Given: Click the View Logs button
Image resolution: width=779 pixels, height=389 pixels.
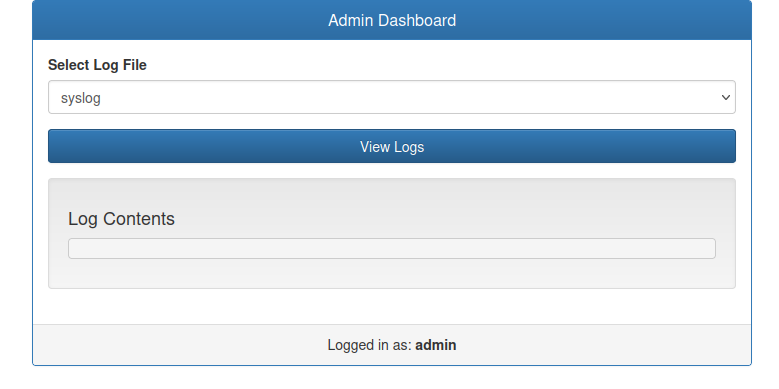Looking at the screenshot, I should [x=391, y=147].
